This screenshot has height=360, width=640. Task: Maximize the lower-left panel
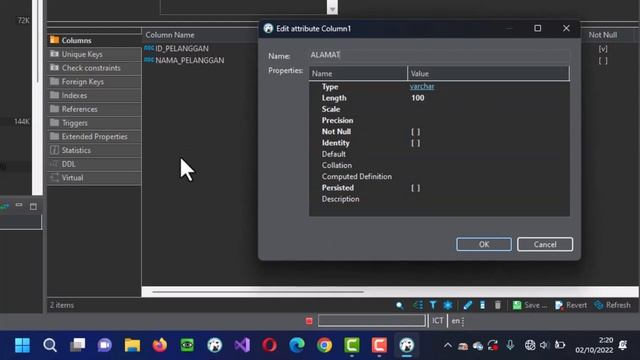33,207
